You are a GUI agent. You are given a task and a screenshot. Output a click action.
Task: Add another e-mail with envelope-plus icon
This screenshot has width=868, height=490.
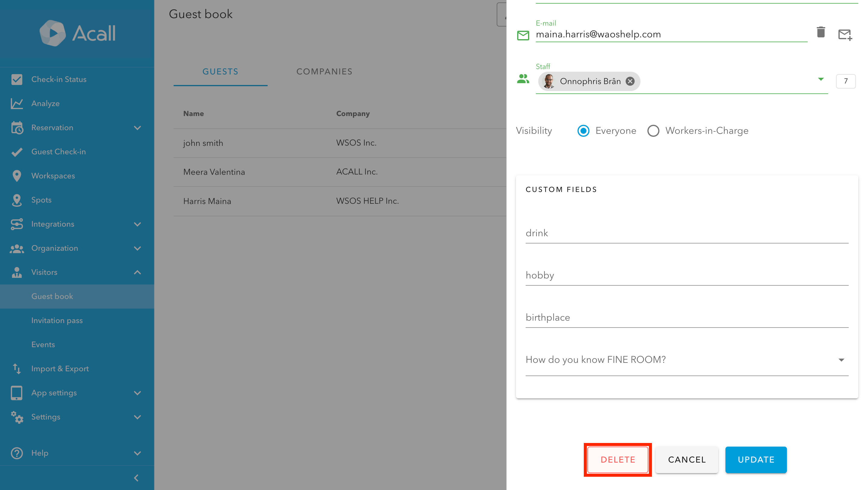click(845, 35)
